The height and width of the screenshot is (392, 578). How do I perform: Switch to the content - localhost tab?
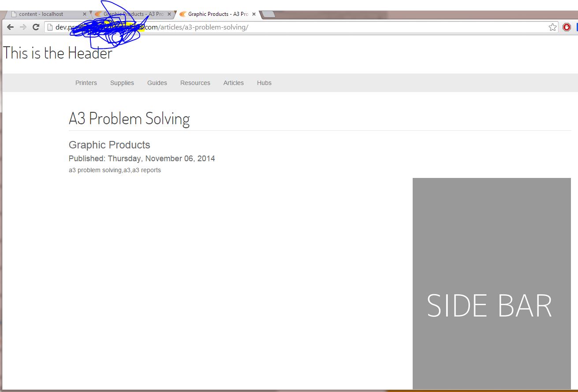click(x=42, y=14)
